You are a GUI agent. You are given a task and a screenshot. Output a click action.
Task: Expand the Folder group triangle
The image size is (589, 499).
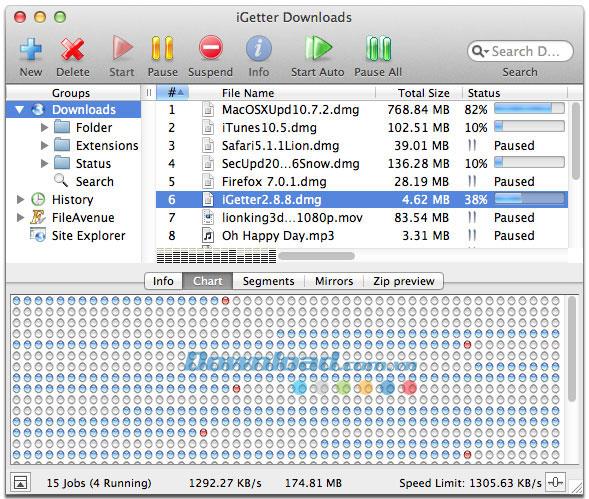[44, 127]
